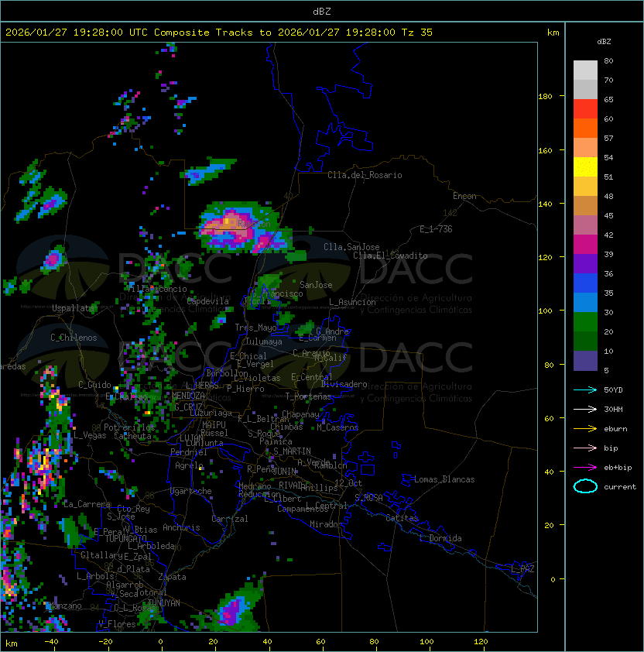Click the TUPUNGATO label on the map
The width and height of the screenshot is (644, 652).
[125, 539]
